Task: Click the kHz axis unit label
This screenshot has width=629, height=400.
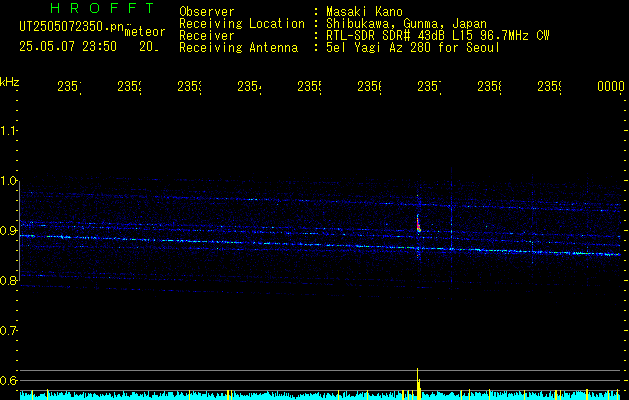Action: [10, 81]
